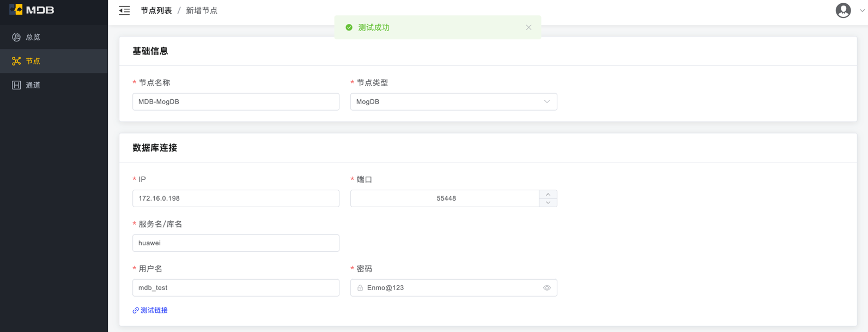Open the 节点类型 MogDB dropdown
The height and width of the screenshot is (332, 868).
[453, 101]
